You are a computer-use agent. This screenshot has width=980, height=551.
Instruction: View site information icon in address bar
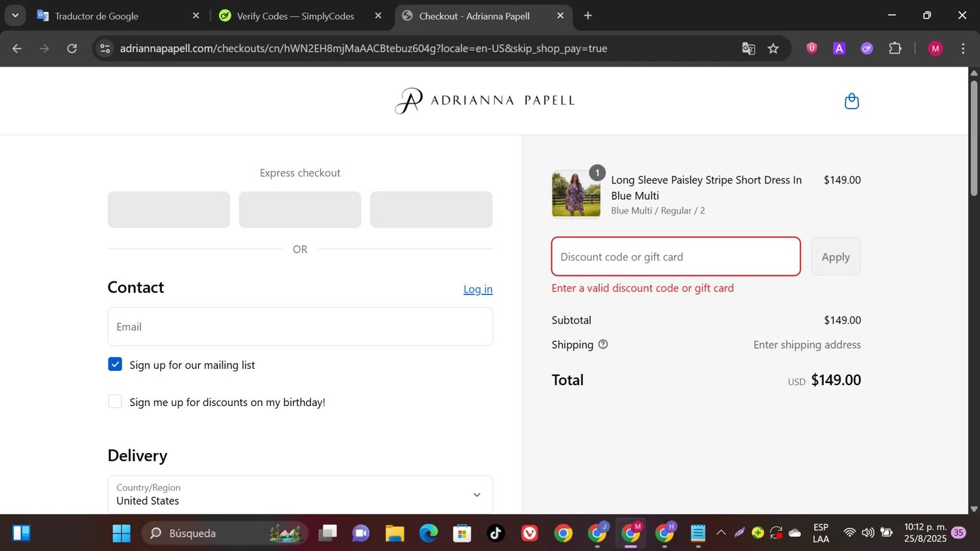(105, 48)
